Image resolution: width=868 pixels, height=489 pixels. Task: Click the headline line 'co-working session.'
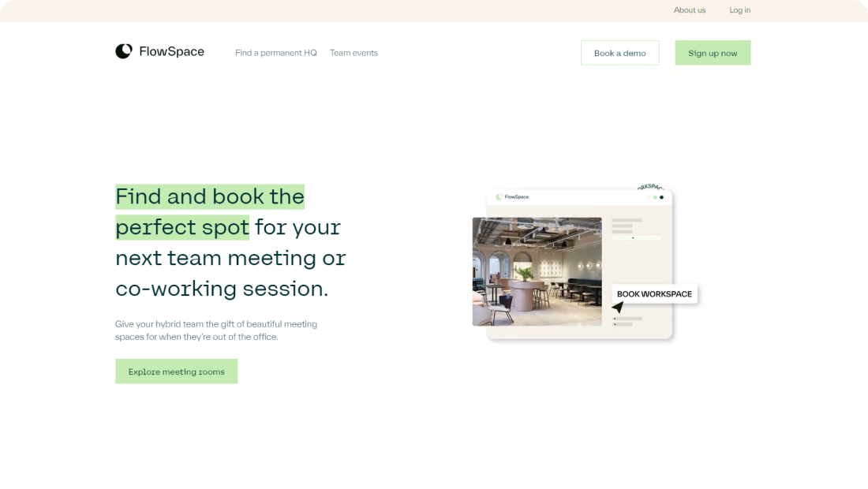click(x=222, y=289)
